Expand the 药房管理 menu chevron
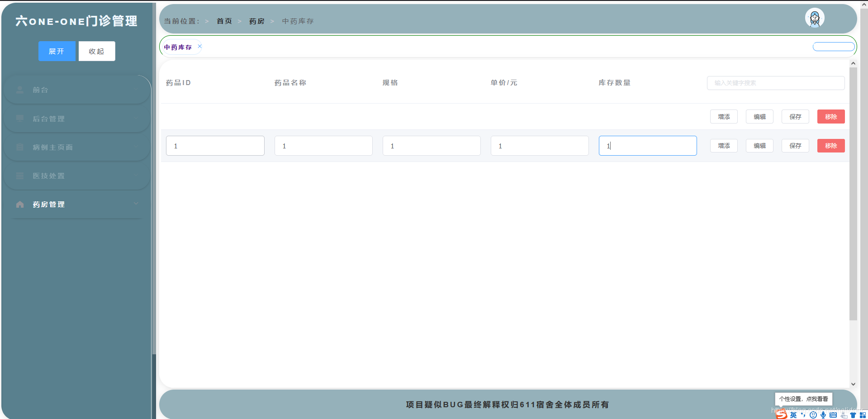 tap(136, 204)
